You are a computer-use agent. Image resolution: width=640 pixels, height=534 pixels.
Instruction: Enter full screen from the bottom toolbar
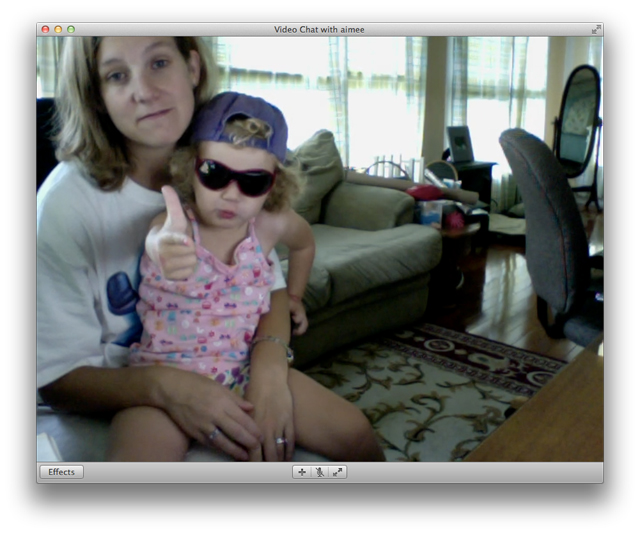(338, 472)
